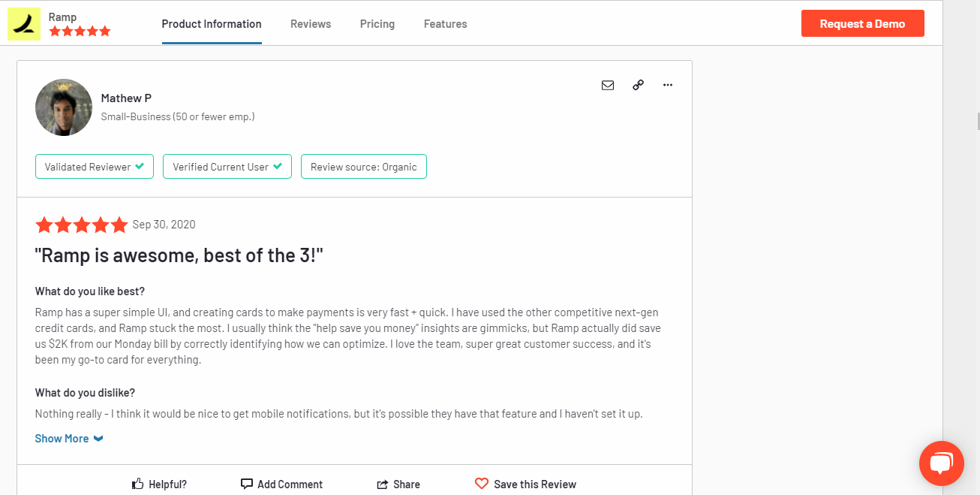This screenshot has height=495, width=980.
Task: Click the Helpful? label
Action: point(168,484)
